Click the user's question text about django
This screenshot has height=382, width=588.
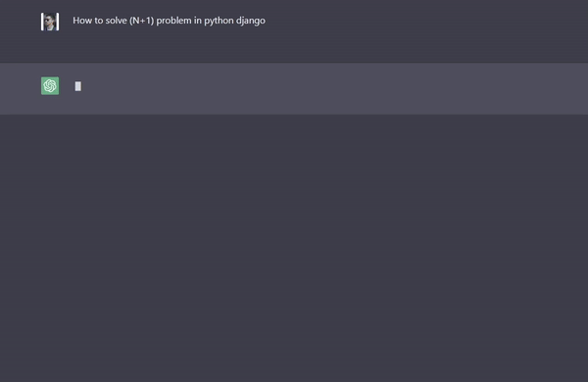point(169,21)
